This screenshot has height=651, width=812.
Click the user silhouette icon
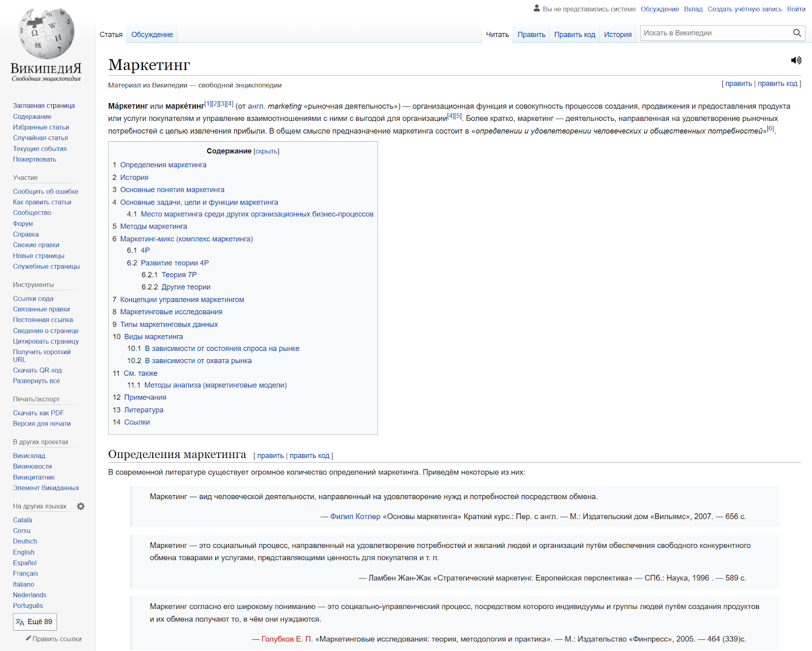pos(536,8)
